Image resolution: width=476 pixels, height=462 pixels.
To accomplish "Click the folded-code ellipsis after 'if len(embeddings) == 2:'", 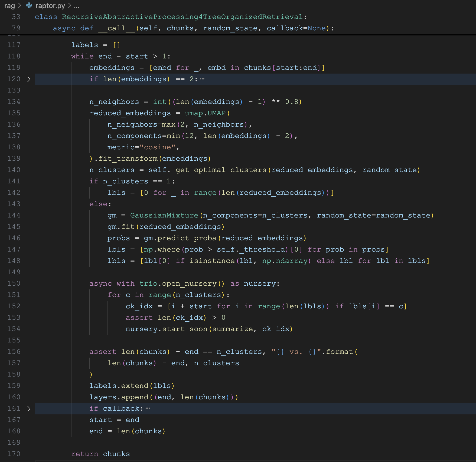I will point(202,79).
